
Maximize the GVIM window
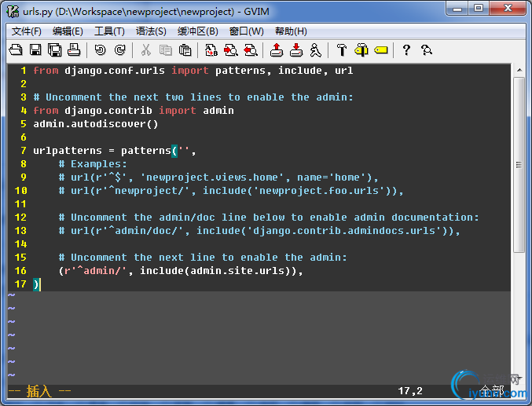coord(479,8)
